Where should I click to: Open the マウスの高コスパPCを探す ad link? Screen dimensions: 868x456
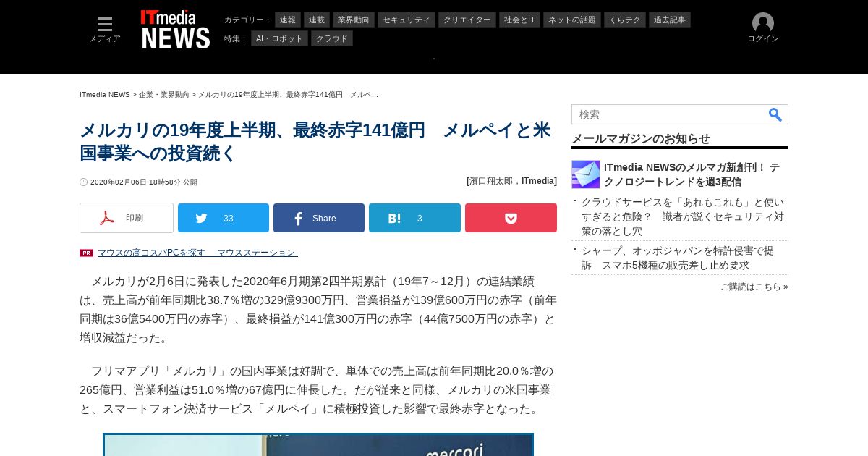coord(197,253)
